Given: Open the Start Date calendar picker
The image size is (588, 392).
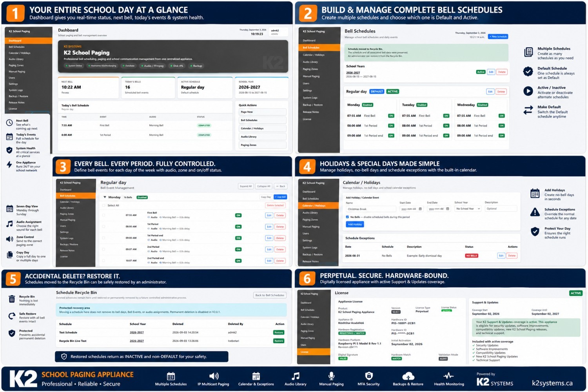Looking at the screenshot, I should 420,209.
